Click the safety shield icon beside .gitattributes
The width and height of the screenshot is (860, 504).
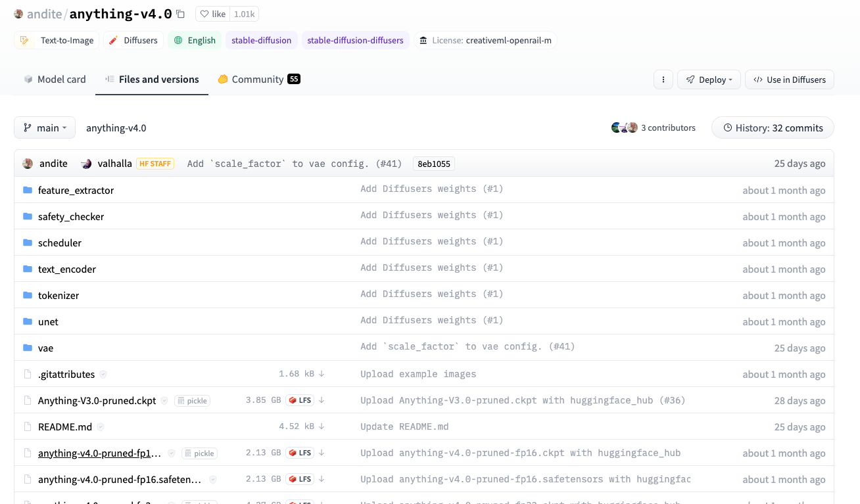(103, 374)
